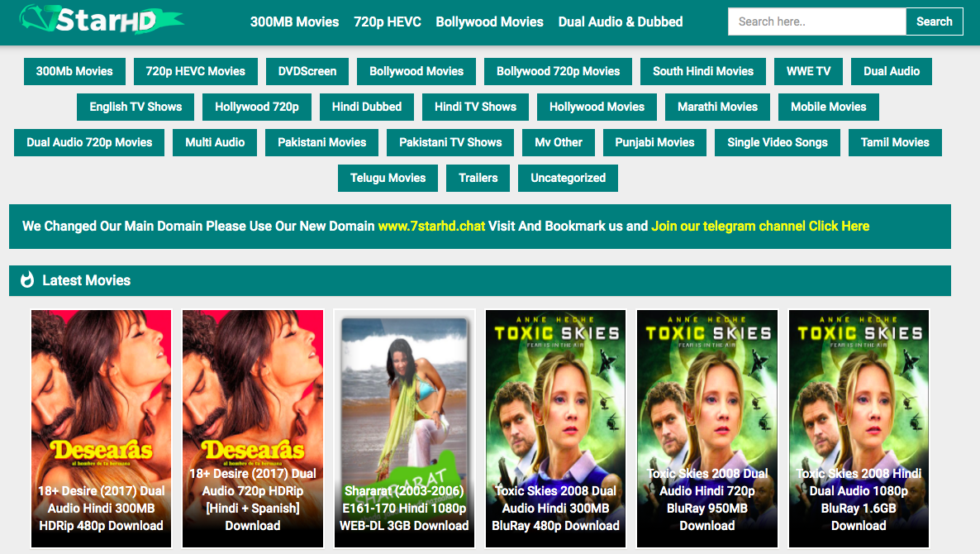Go to South Hindi Movies category
The height and width of the screenshot is (554, 980).
702,71
